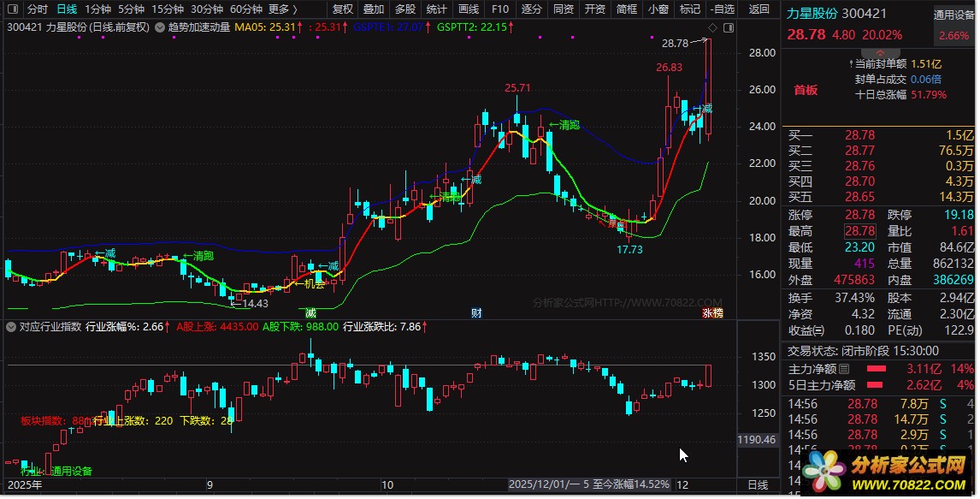Switch to 1分钟 chart period

tap(98, 9)
